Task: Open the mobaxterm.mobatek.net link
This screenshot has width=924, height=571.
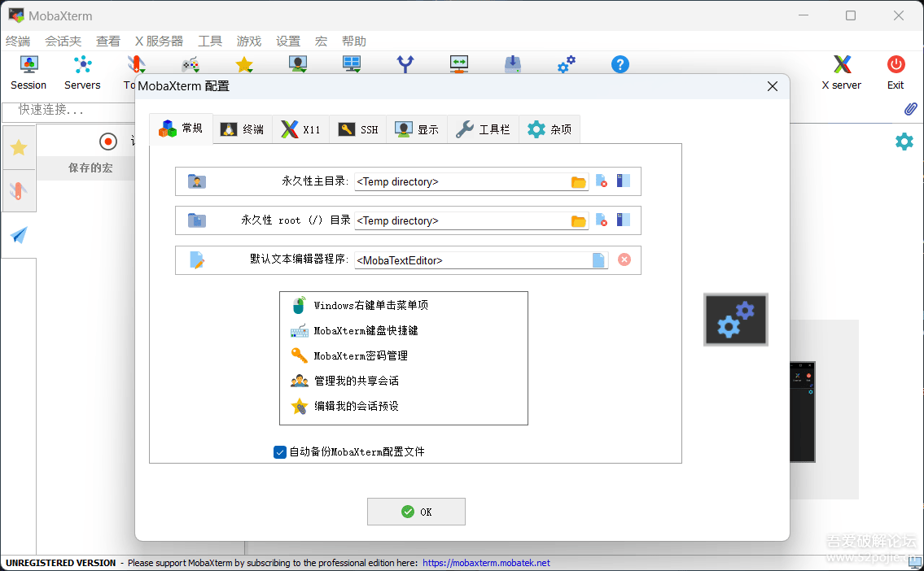Action: [x=486, y=563]
